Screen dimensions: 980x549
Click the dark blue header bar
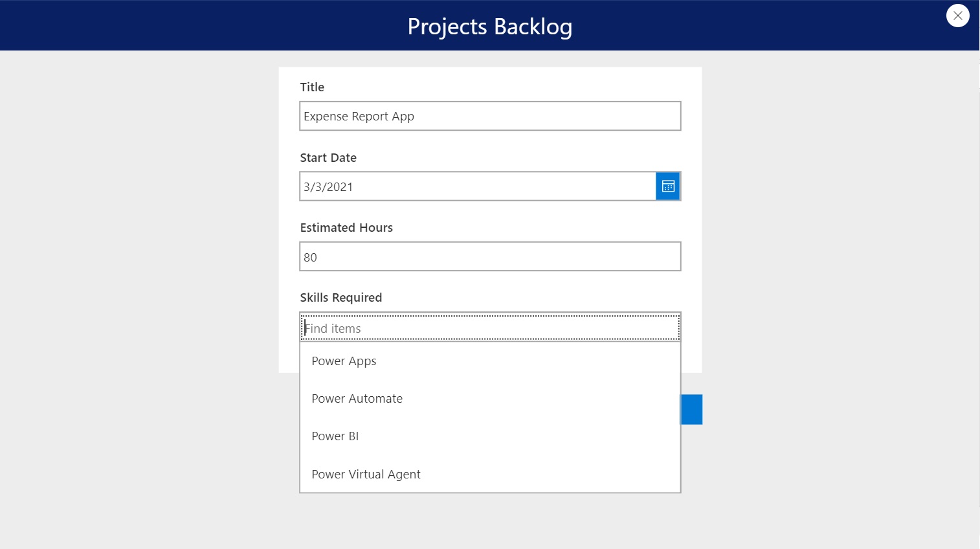(x=194, y=25)
